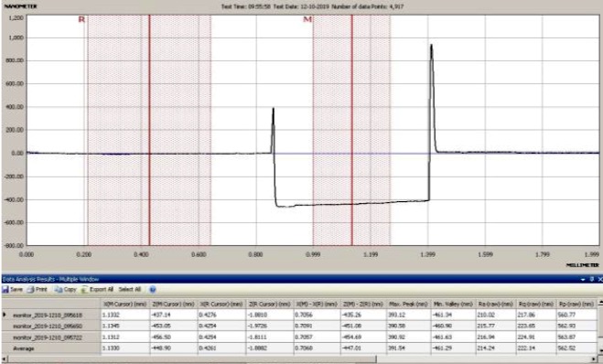The height and width of the screenshot is (364, 603).
Task: Select cell with value 0.7091
Action: (317, 326)
